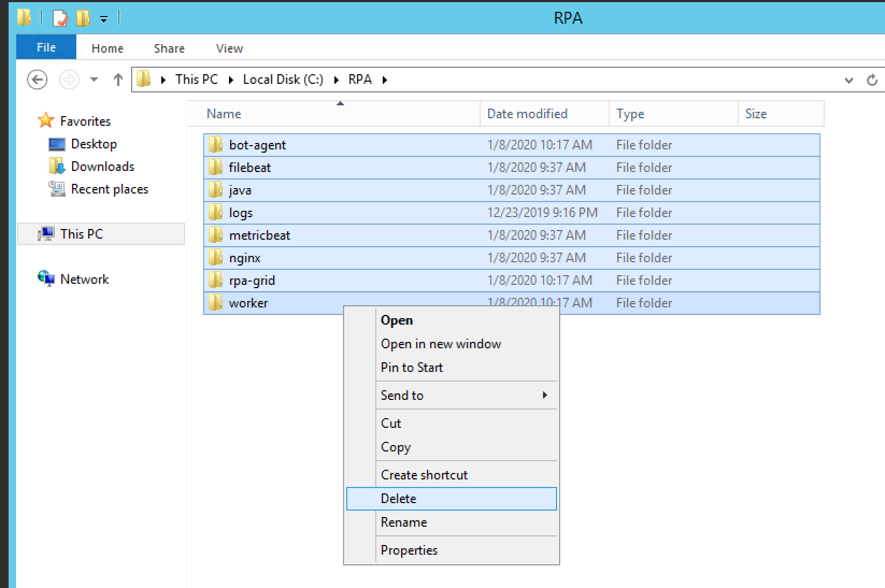Click Local Disk (C:) in the breadcrumb

(x=283, y=80)
